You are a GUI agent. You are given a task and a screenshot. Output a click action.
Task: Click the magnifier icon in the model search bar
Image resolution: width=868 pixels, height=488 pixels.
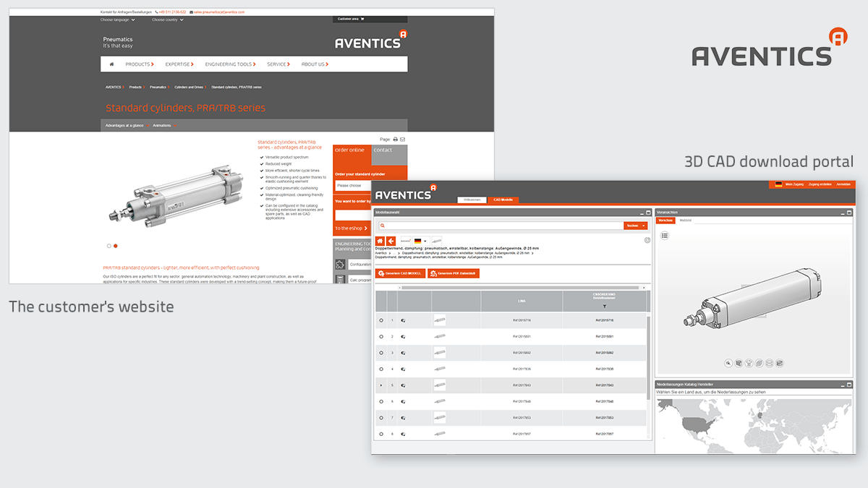point(382,224)
